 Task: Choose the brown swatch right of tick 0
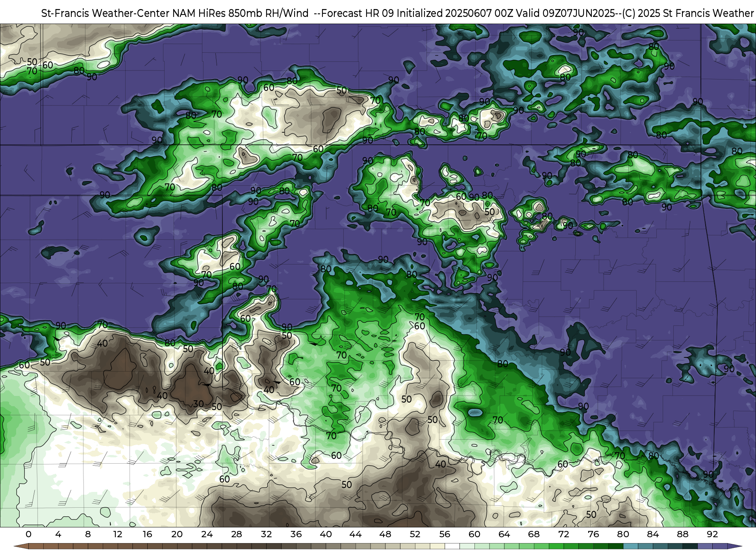pyautogui.click(x=36, y=546)
